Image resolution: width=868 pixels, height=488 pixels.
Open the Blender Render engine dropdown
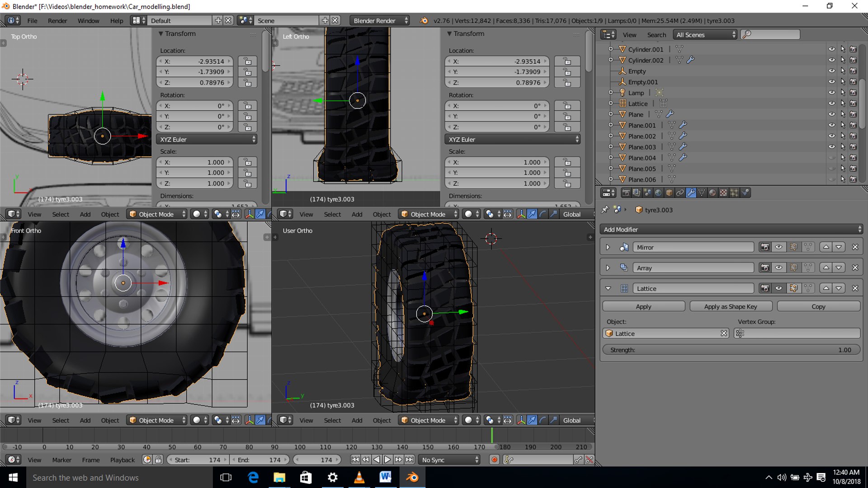[379, 20]
